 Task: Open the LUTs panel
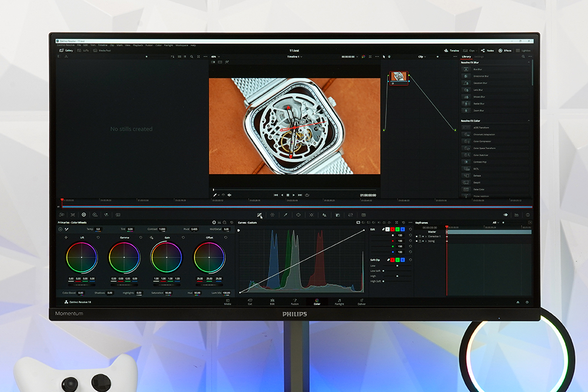[x=83, y=50]
